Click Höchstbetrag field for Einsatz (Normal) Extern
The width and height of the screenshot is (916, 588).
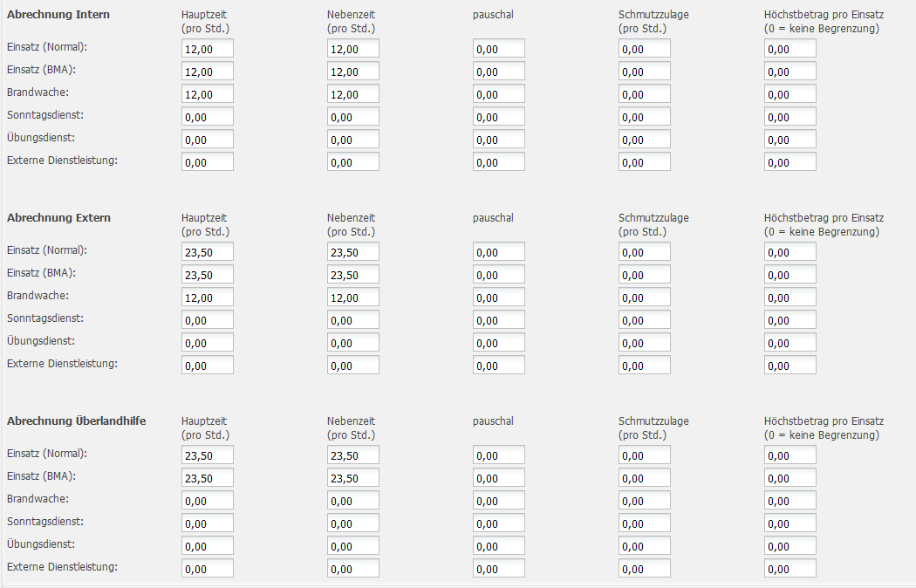pyautogui.click(x=790, y=252)
